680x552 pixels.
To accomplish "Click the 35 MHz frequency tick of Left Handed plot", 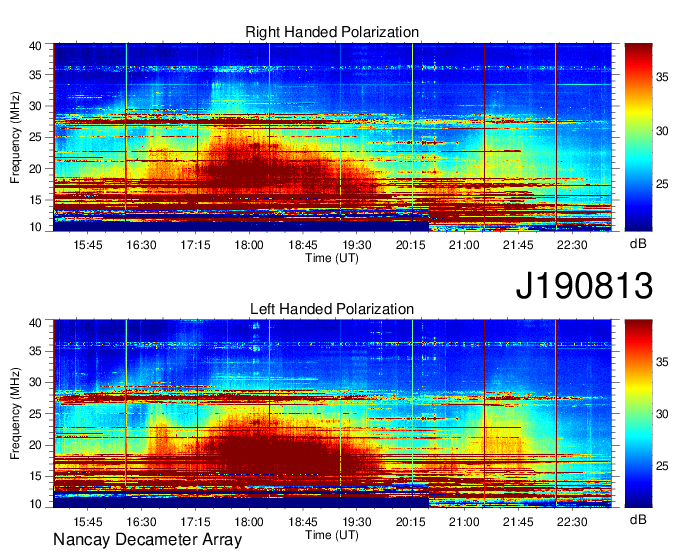I will (x=35, y=351).
